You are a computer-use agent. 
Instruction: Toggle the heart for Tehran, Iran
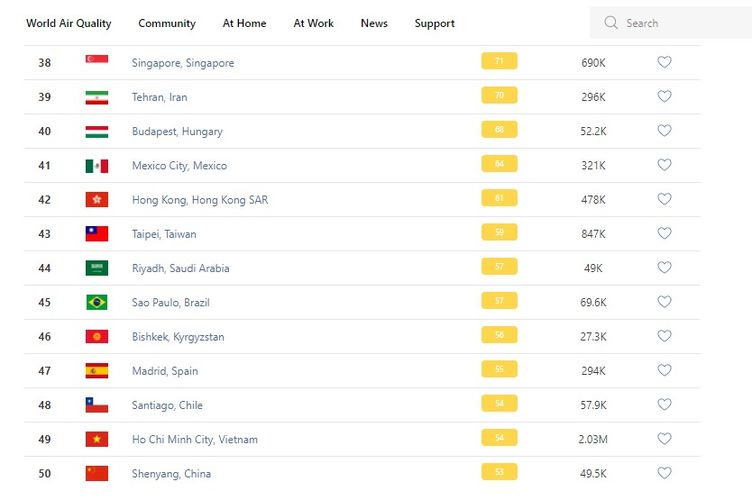tap(664, 97)
